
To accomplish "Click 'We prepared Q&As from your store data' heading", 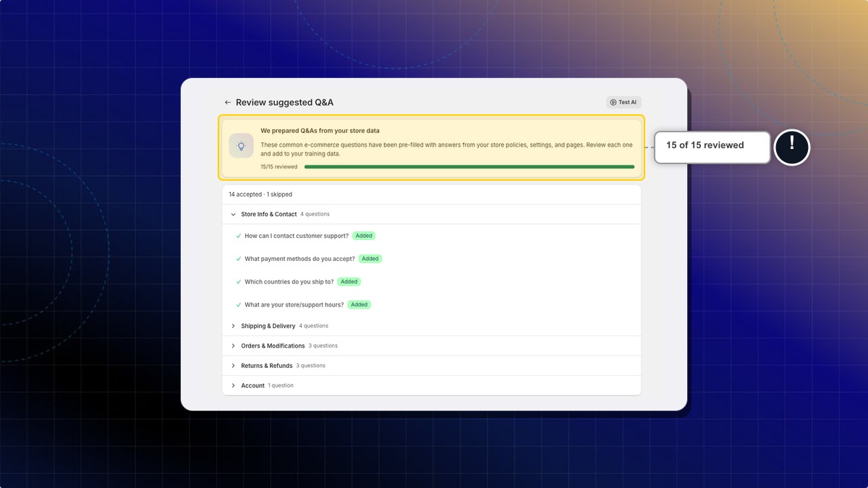I will pos(320,131).
